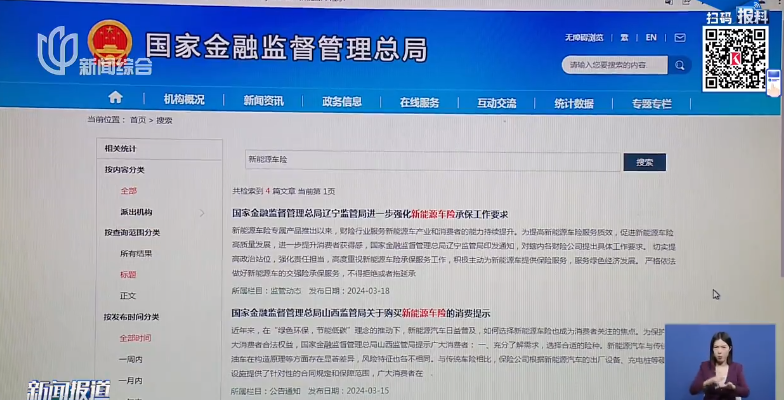Viewport: 784px width, 400px height.
Task: Open the 互动交流 menu
Action: tap(496, 103)
